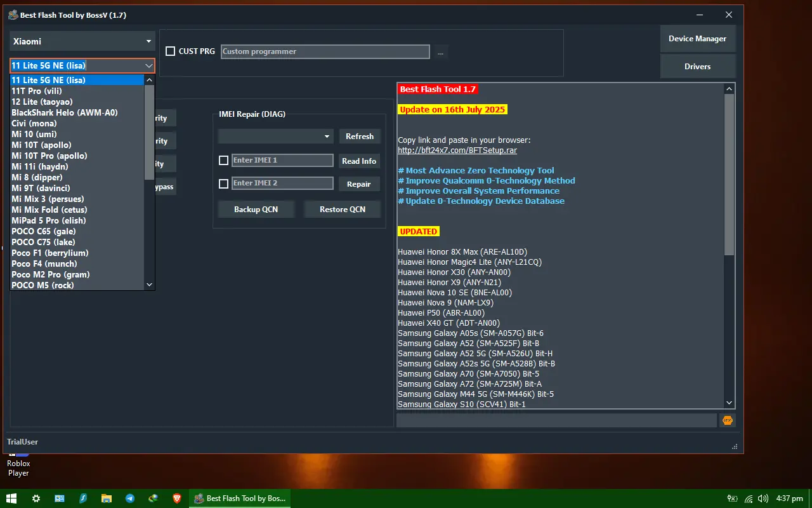Pick Mi 10T (apollo)
Screen dimensions: 812x508
click(77, 145)
